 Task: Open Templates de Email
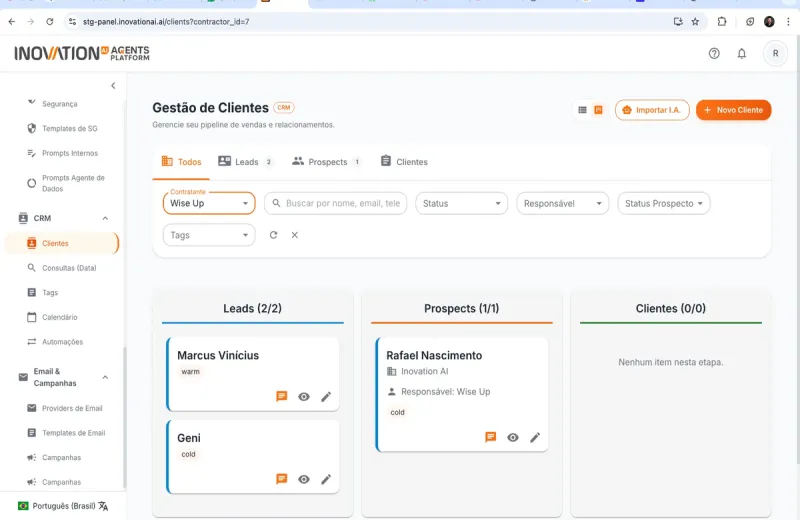click(x=73, y=433)
